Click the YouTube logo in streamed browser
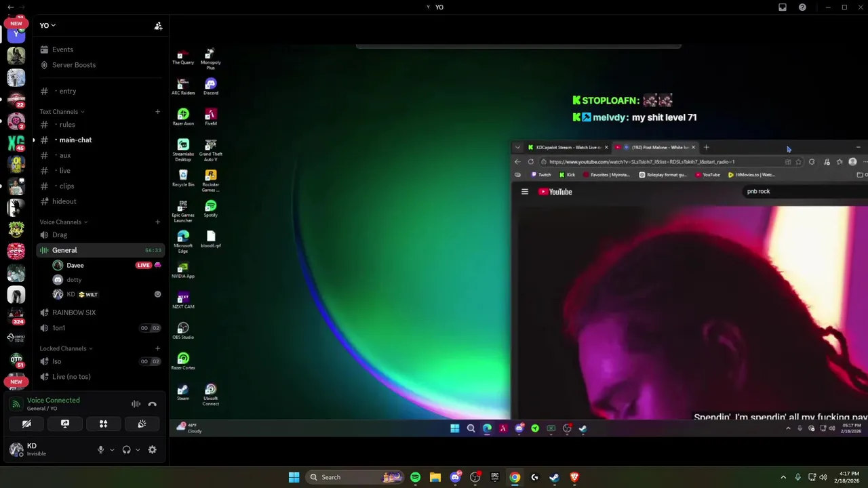Viewport: 868px width, 488px height. [x=555, y=192]
